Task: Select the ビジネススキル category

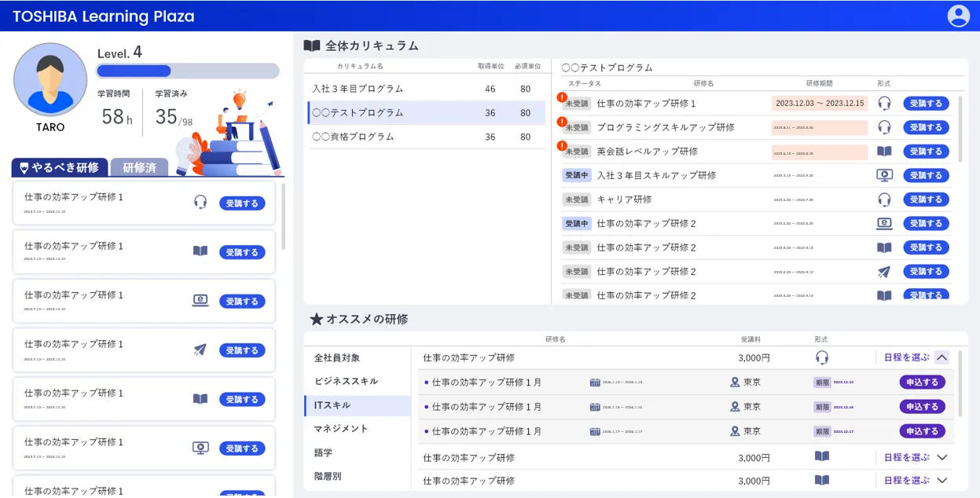Action: point(358,381)
